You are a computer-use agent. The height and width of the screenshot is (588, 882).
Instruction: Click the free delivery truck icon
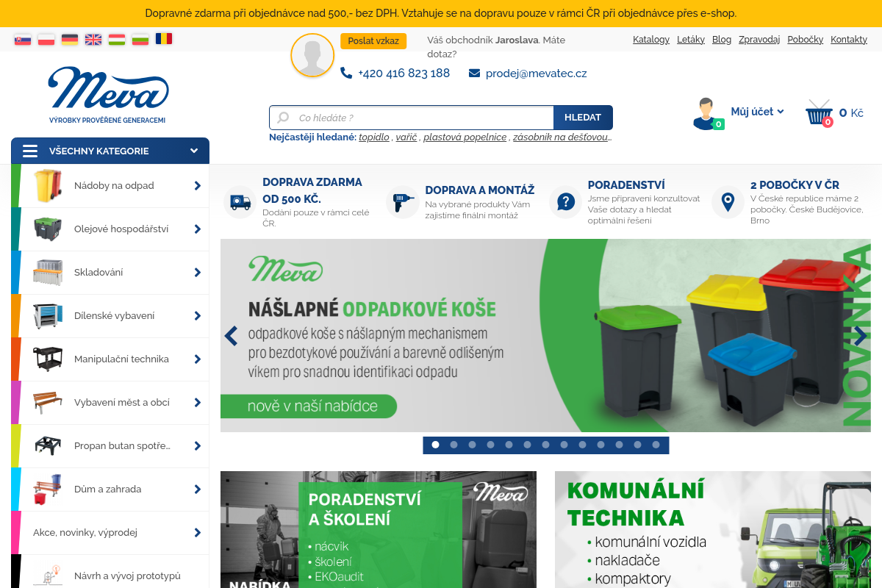click(x=240, y=201)
